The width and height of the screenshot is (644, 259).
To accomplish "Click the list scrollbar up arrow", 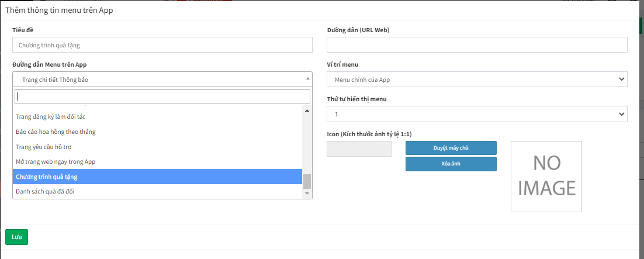I will 307,110.
